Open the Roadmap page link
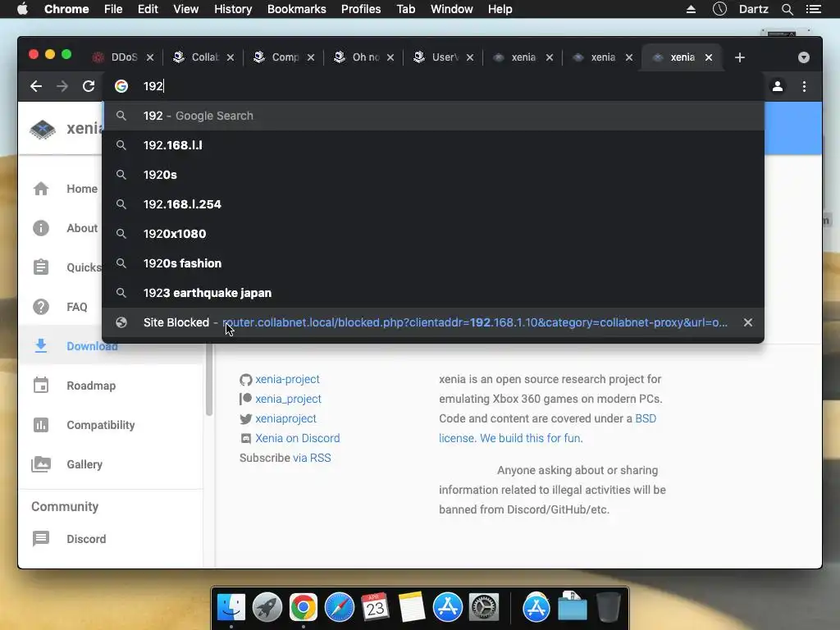This screenshot has width=840, height=630. 91,386
